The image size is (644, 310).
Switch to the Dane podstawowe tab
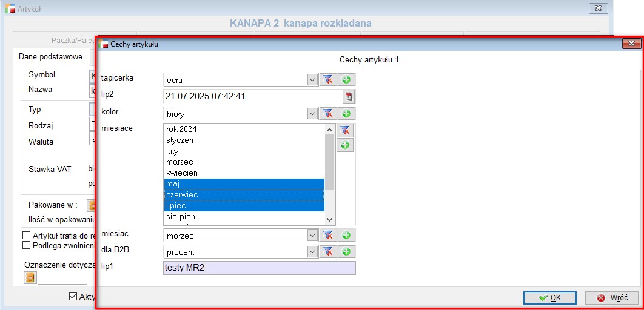coord(51,57)
